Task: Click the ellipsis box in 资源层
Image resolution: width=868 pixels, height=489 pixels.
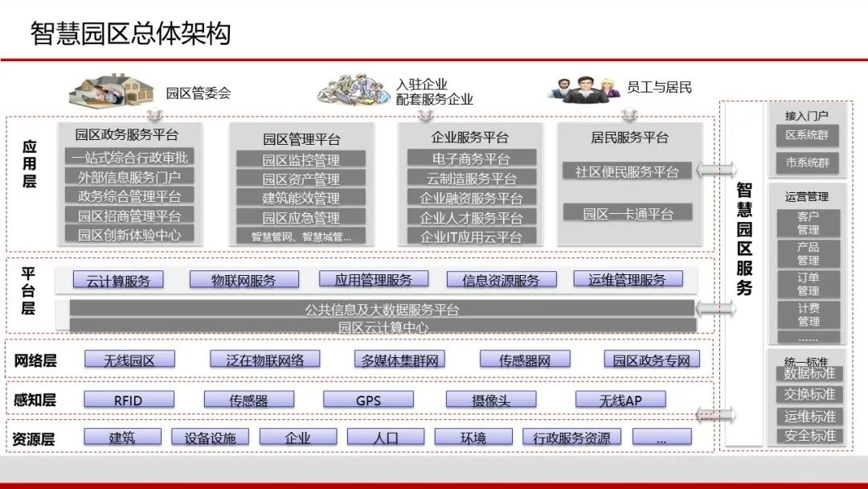Action: (662, 437)
